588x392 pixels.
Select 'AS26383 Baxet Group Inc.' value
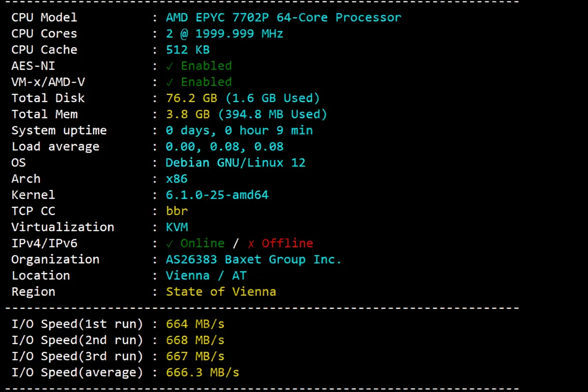(x=253, y=260)
